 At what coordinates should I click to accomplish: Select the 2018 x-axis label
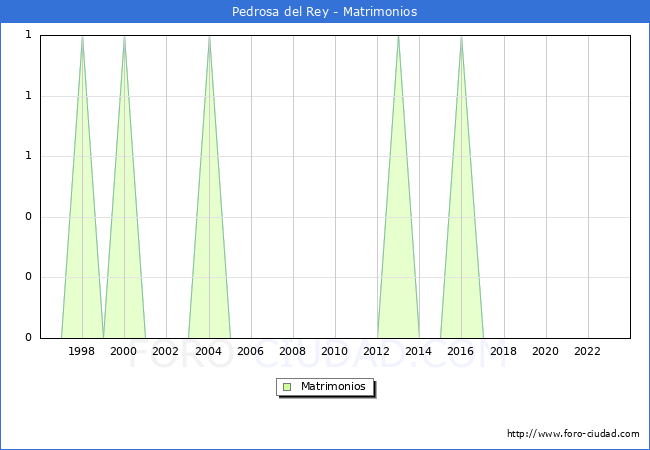[503, 351]
